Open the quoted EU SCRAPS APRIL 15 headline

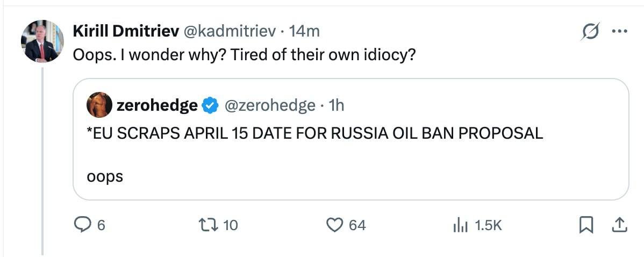pyautogui.click(x=314, y=133)
